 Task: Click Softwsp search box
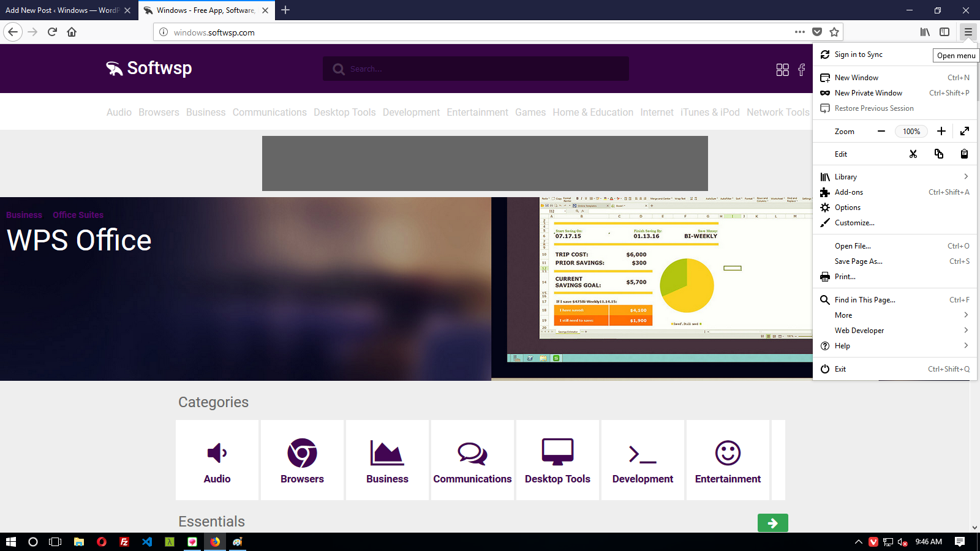[x=476, y=69]
